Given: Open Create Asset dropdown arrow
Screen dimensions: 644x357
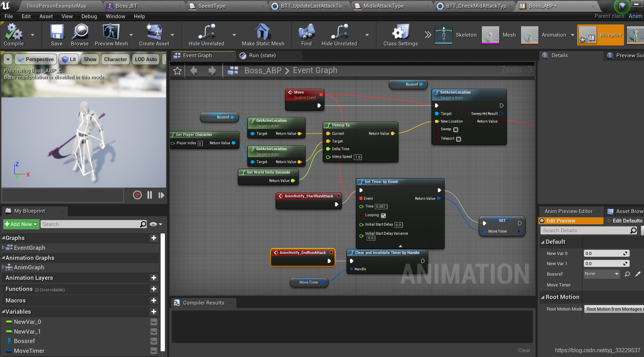Looking at the screenshot, I should click(172, 35).
